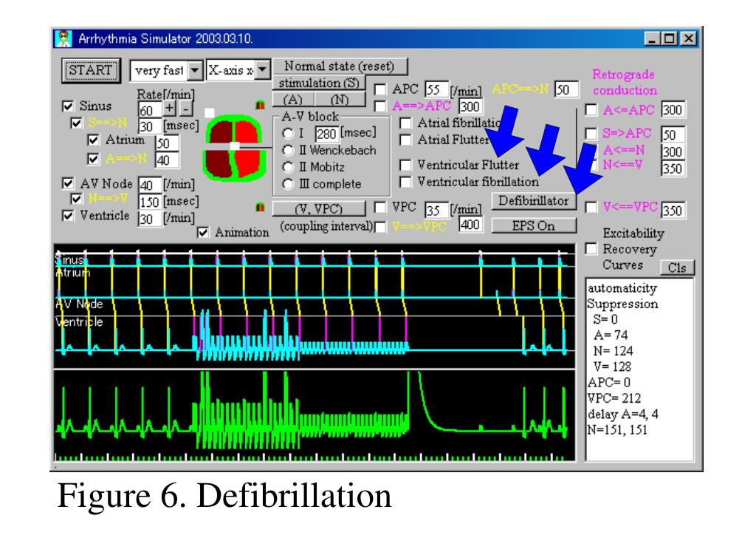
Task: Click the S==>N msec field 30
Action: click(149, 126)
